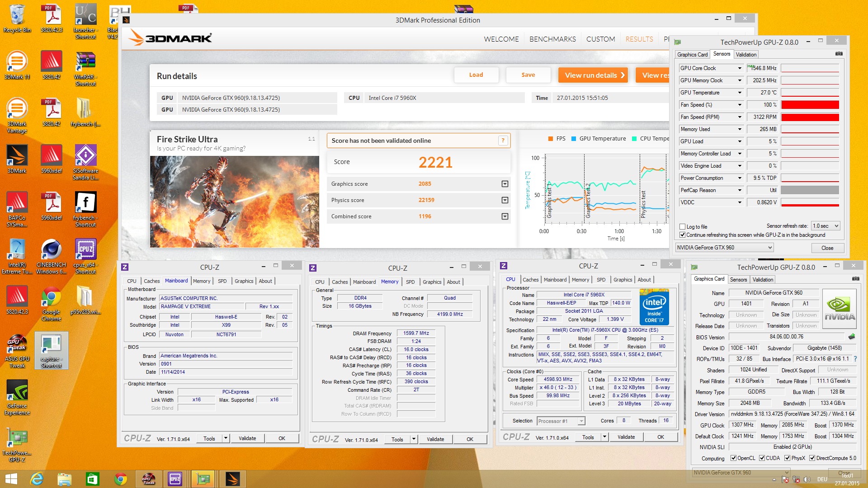Click the GPU Temperature legend entry

pyautogui.click(x=599, y=139)
